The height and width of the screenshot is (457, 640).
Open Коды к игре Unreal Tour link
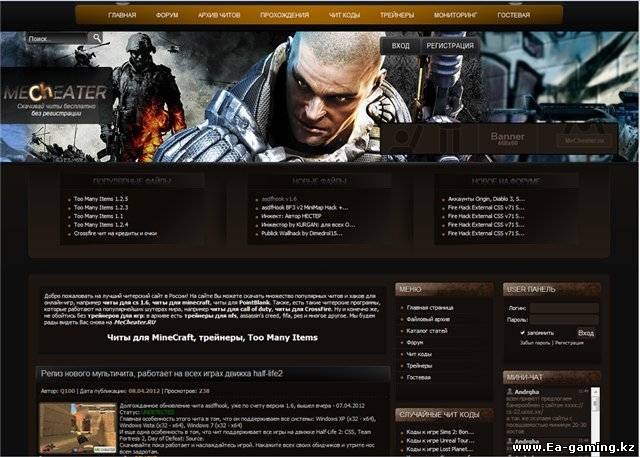coord(440,441)
